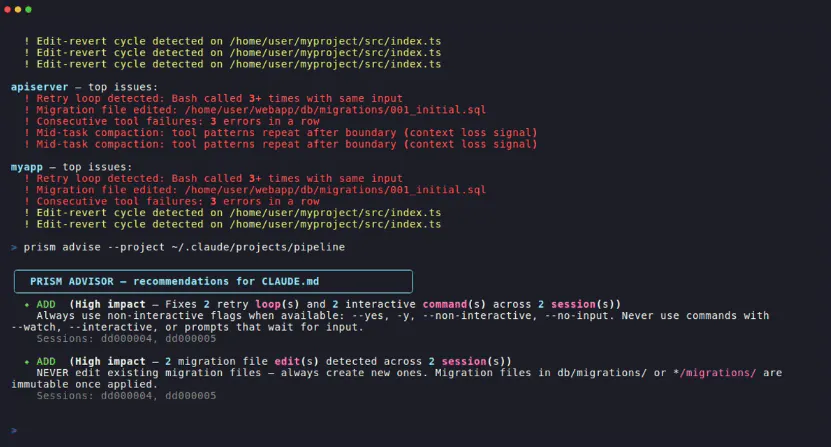Click the 'myapp' section heading
This screenshot has width=831, height=447.
[x=26, y=167]
